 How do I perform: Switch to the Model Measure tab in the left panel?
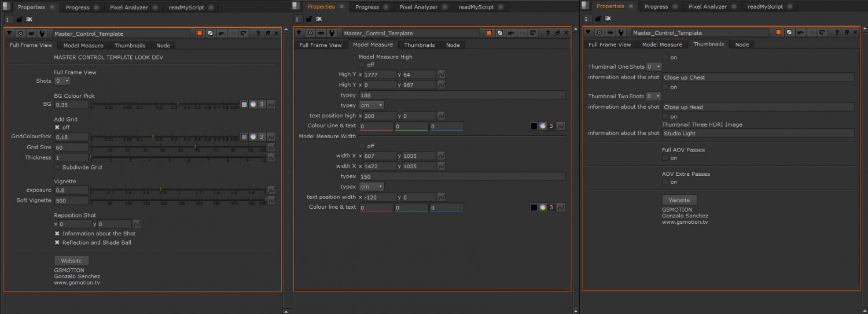[83, 45]
